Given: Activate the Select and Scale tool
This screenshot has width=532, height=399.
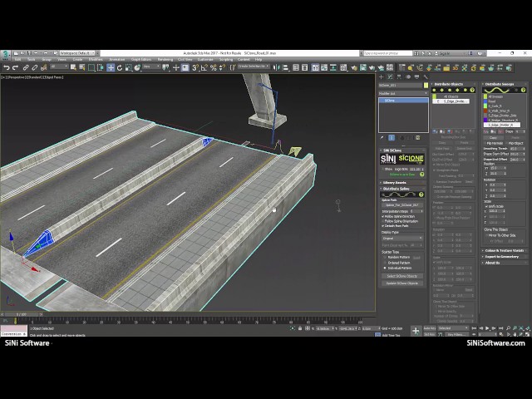Looking at the screenshot, I should 128,68.
